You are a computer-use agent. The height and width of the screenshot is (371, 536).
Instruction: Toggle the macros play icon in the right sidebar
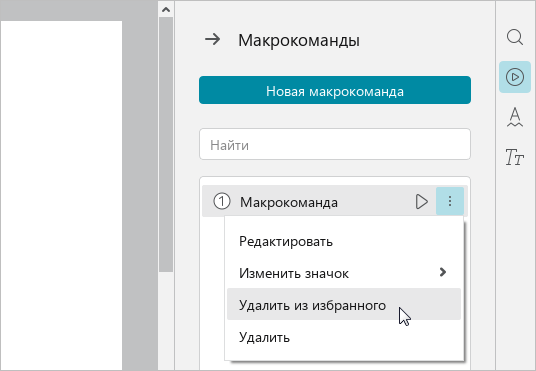coord(515,77)
